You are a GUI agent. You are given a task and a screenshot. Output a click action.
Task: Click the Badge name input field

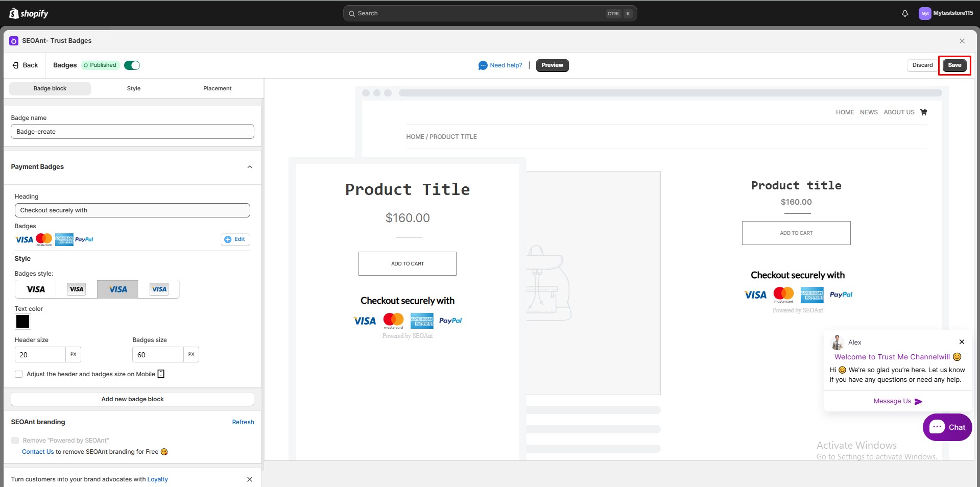132,132
